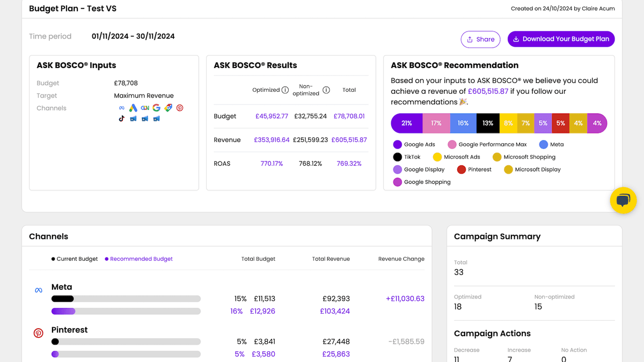Toggle the Current Budget legend
Image resolution: width=644 pixels, height=362 pixels.
(x=74, y=258)
